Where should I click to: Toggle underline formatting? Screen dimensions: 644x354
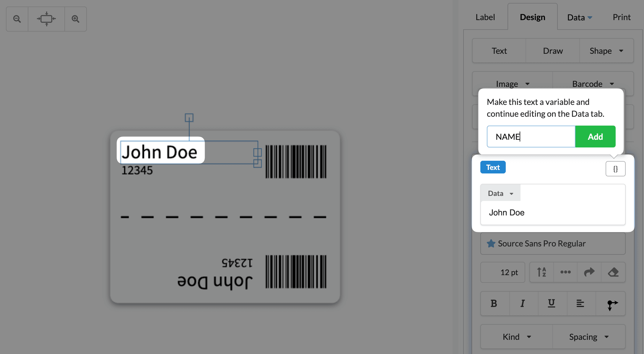point(552,303)
